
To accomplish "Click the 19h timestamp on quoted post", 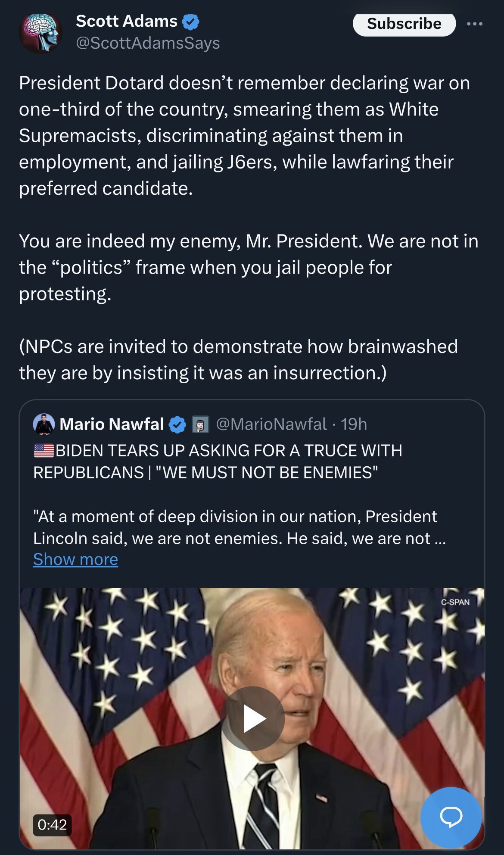I will click(x=354, y=424).
